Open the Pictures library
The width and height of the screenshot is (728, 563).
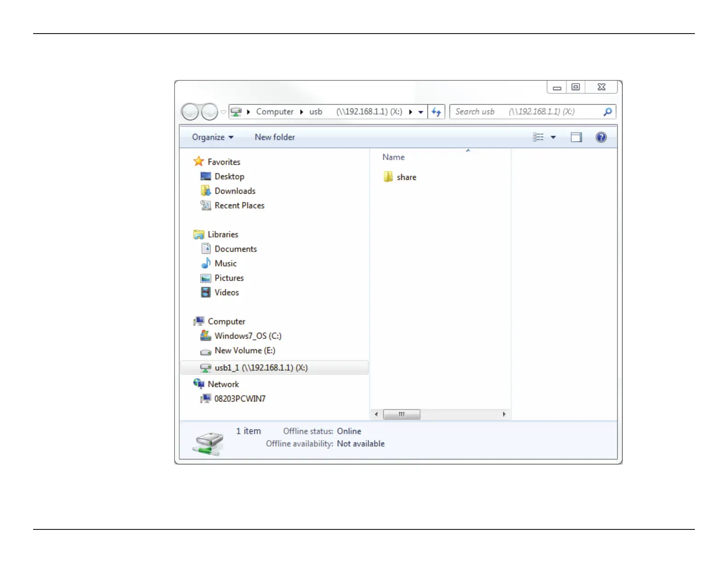pos(229,278)
